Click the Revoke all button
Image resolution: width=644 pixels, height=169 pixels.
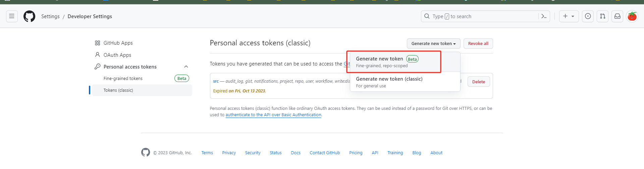(x=478, y=44)
